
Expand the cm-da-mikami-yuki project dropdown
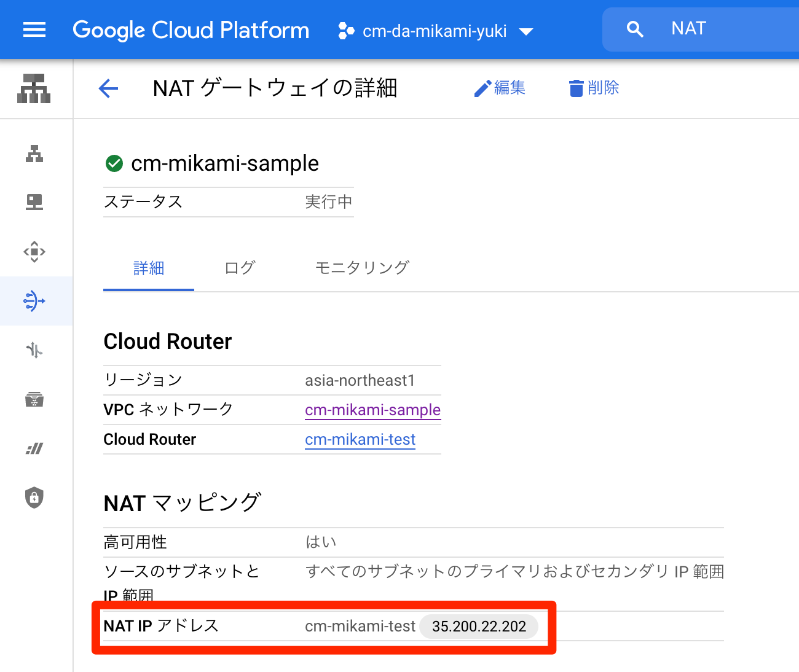[436, 31]
